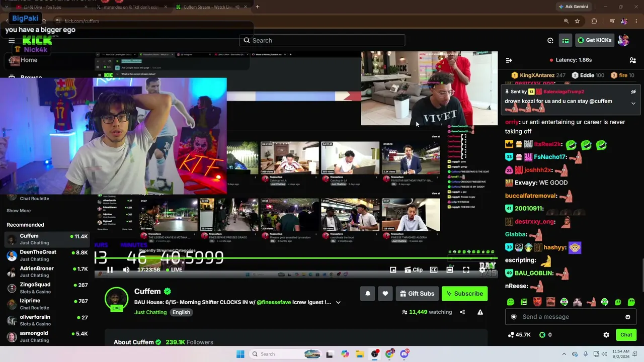644x362 pixels.
Task: Open Windows Start menu
Action: coord(240,354)
